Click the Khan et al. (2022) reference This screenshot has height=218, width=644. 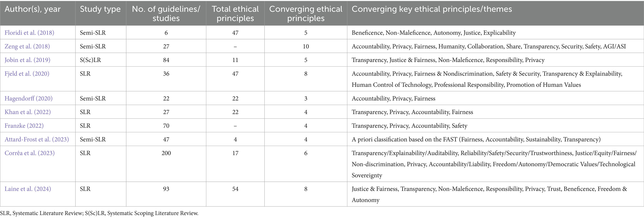27,112
